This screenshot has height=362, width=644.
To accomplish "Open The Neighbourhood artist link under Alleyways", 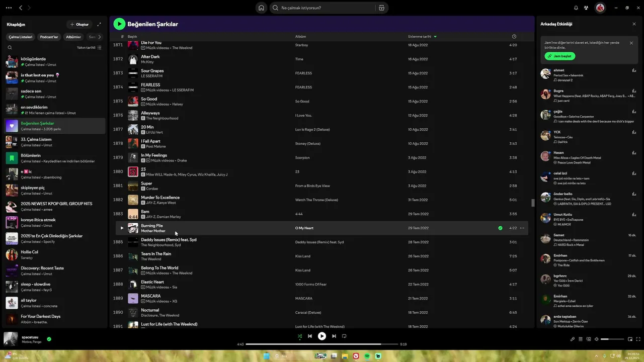I will (x=163, y=118).
